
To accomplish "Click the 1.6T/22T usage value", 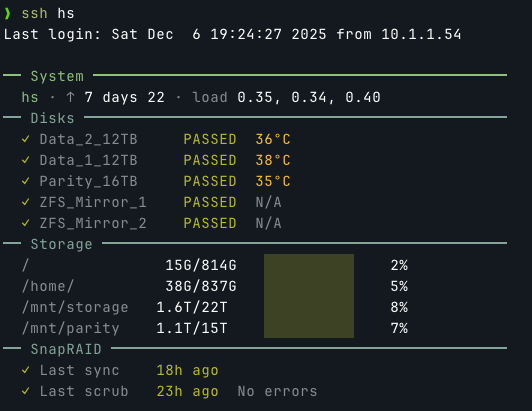I will [192, 307].
